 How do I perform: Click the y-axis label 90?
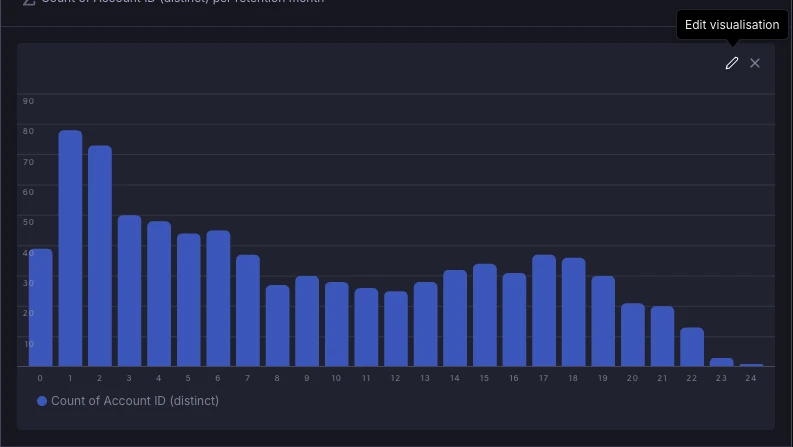click(x=28, y=101)
